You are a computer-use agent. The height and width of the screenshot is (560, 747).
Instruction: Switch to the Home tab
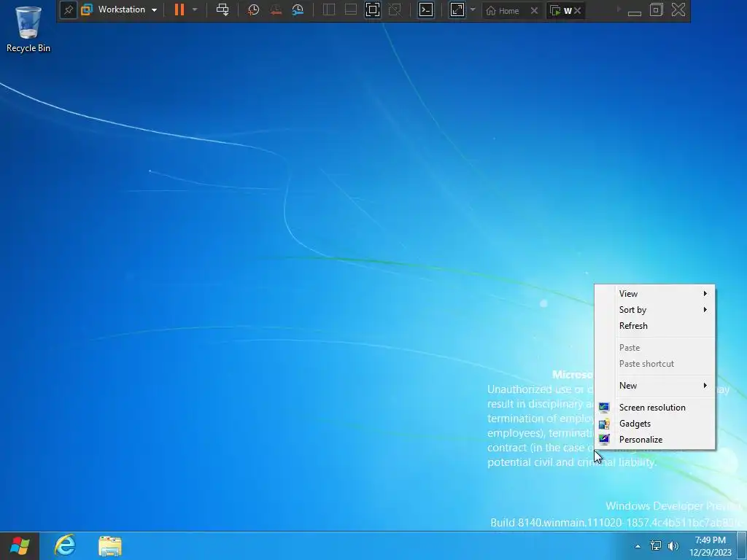(x=503, y=10)
